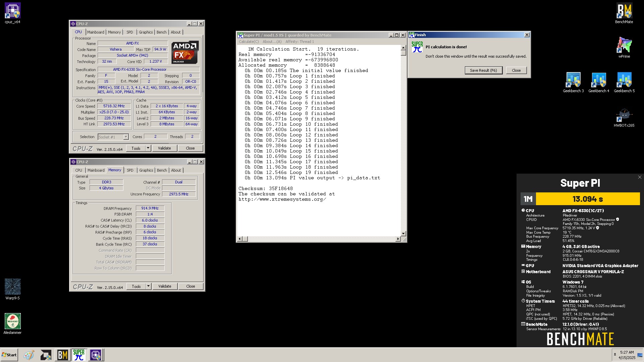Click Close in the Finish dialog
Viewport: 644px width, 362px height.
(x=516, y=70)
